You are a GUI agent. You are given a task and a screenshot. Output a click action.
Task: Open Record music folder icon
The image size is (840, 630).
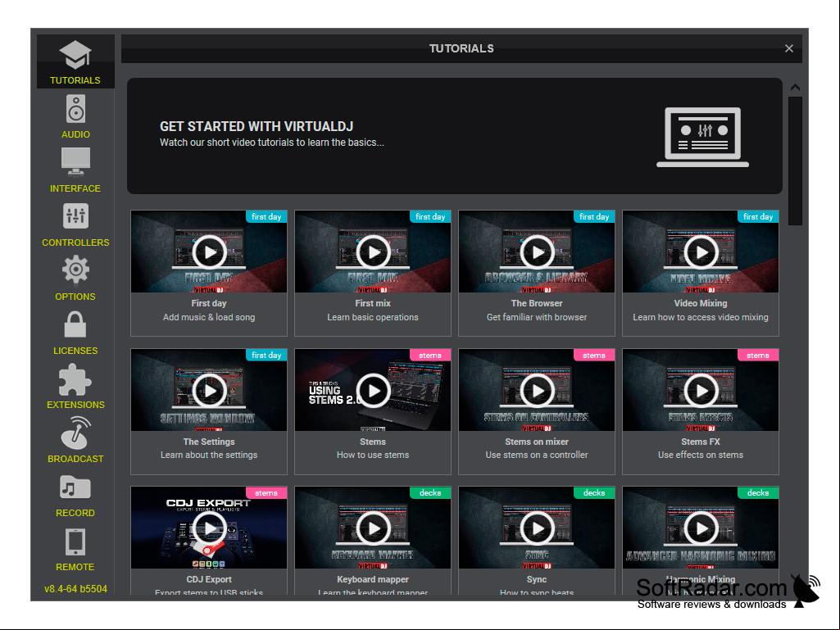[x=75, y=487]
